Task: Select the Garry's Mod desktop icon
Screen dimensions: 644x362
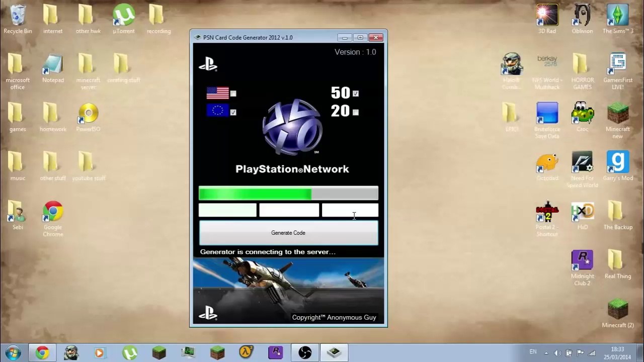Action: [617, 166]
